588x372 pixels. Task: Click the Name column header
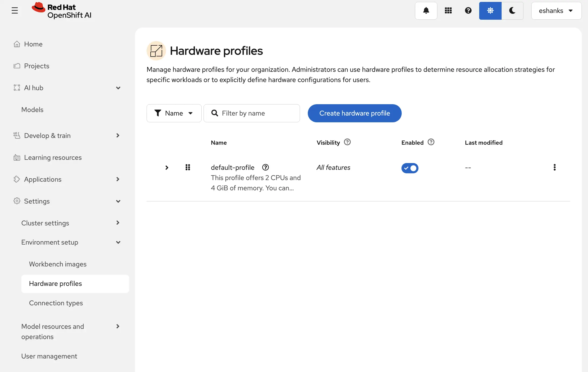(x=219, y=143)
